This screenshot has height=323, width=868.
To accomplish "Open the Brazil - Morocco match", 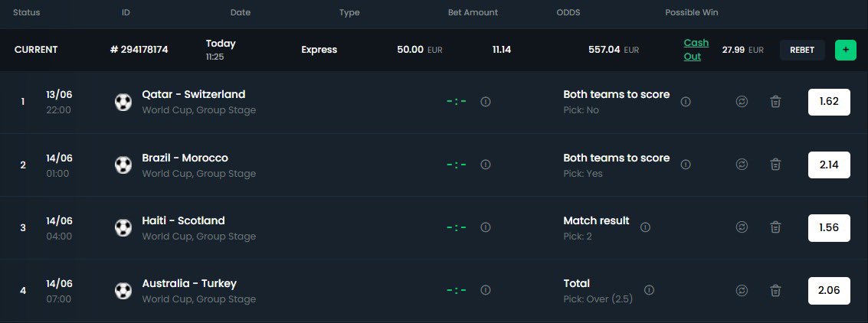I will [185, 158].
